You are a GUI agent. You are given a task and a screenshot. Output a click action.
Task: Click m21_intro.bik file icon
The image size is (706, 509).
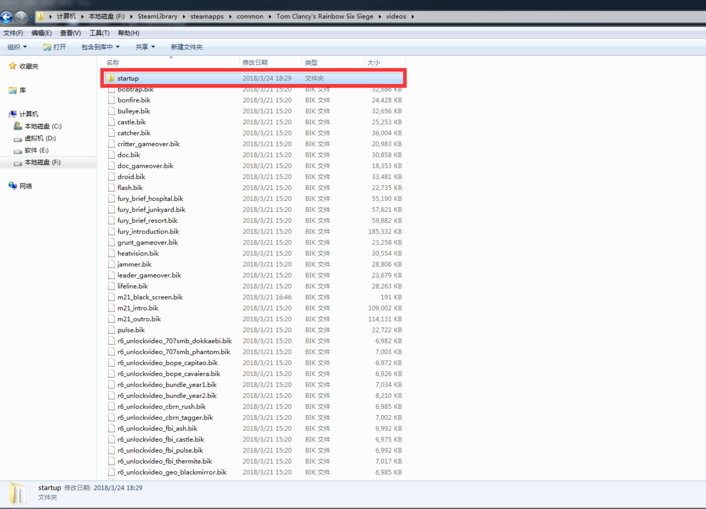pos(111,308)
